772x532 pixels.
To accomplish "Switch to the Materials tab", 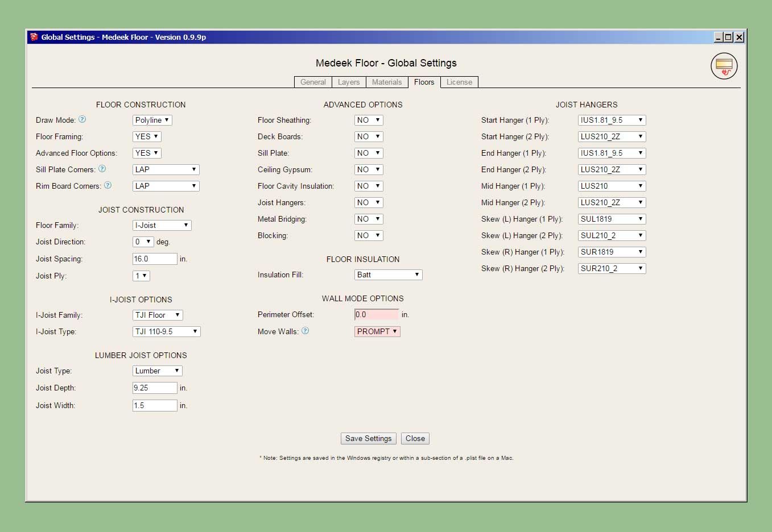I will [x=387, y=82].
